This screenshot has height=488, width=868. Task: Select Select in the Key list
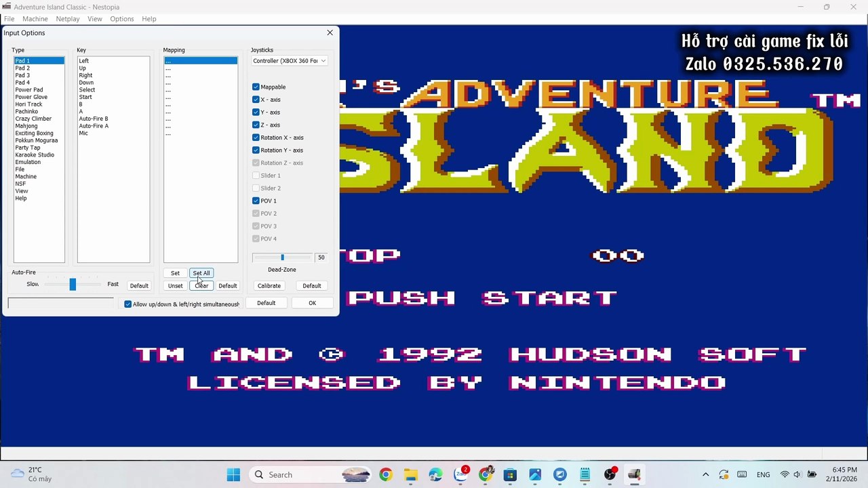click(113, 90)
